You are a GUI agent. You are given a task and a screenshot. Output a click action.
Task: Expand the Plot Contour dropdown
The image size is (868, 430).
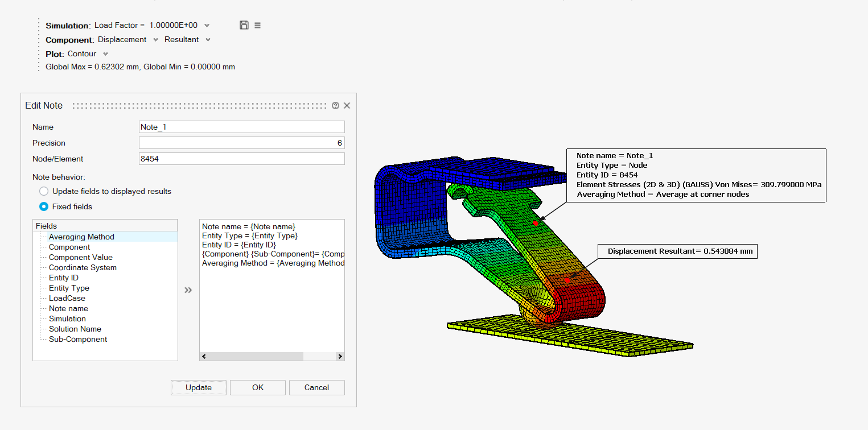coord(105,54)
